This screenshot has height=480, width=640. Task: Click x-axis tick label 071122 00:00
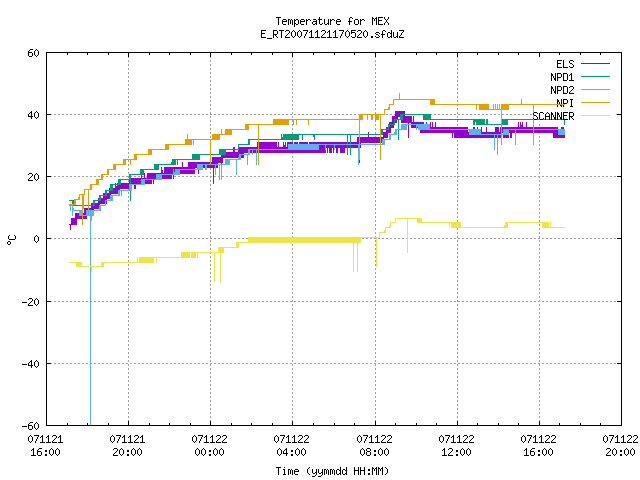(209, 446)
